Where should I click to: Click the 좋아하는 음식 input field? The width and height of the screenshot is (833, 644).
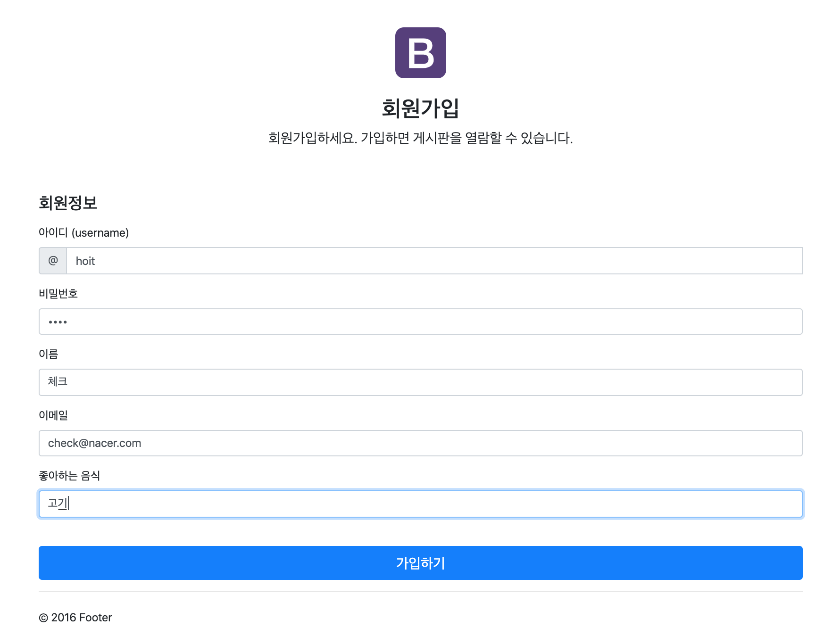click(420, 504)
